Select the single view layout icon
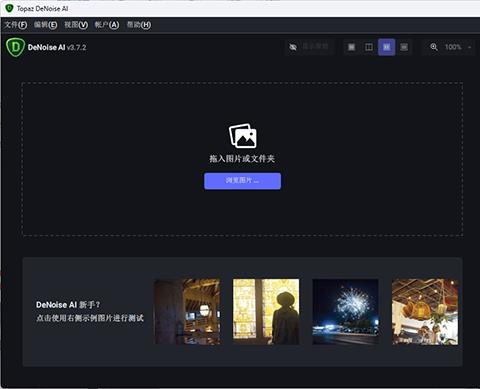The image size is (480, 389). coord(351,47)
